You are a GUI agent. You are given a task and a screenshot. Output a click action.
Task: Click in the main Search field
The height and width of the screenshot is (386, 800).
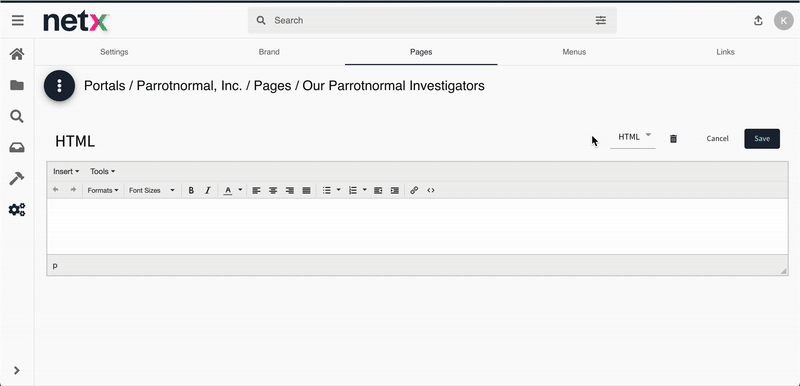[x=432, y=20]
